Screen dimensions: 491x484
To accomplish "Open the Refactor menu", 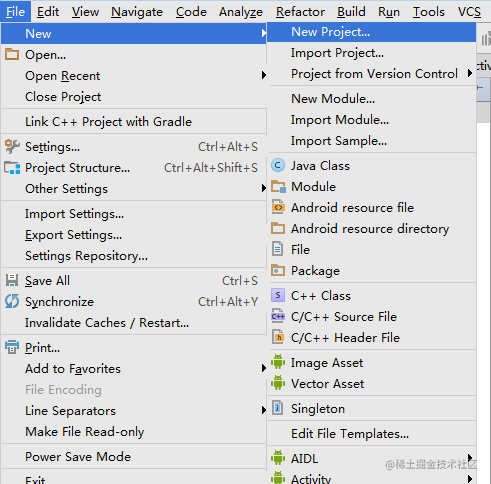I will pos(300,12).
